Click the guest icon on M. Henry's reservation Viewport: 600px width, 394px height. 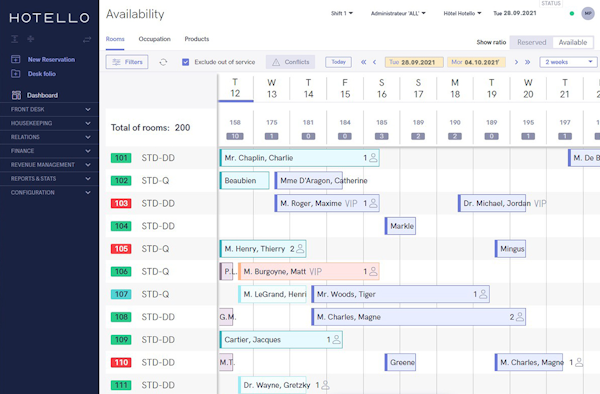(300, 249)
